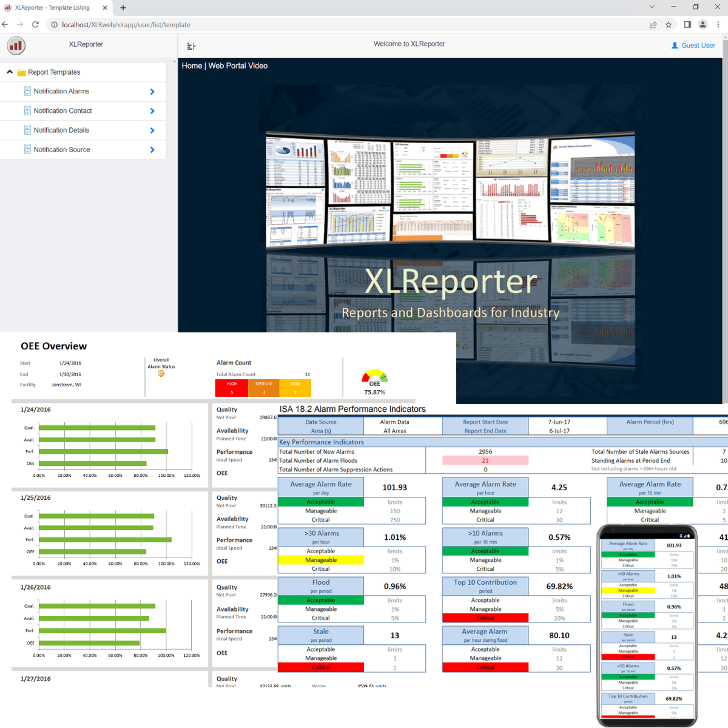Go to the Home link
The width and height of the screenshot is (728, 728).
[192, 66]
